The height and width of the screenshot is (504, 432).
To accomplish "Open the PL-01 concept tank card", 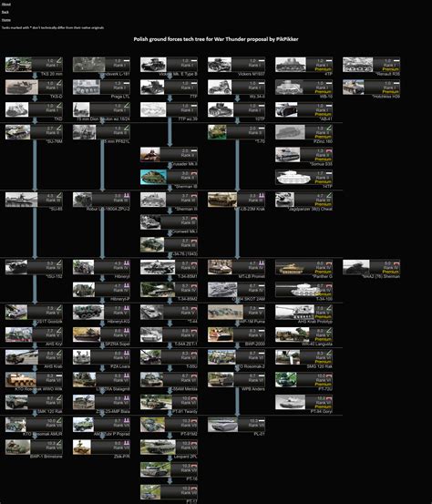I will coord(236,425).
